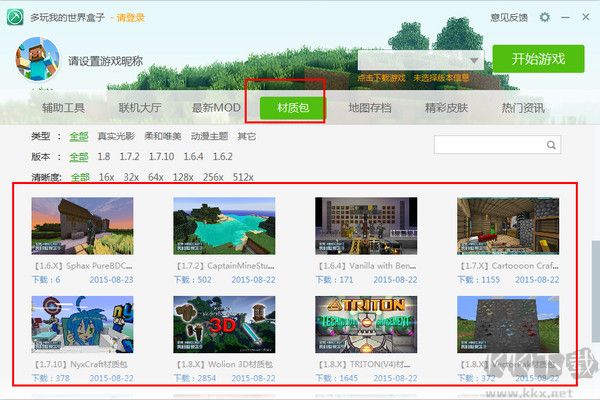Select 全部 in the 类型 filter
Viewport: 600px width, 400px height.
79,136
